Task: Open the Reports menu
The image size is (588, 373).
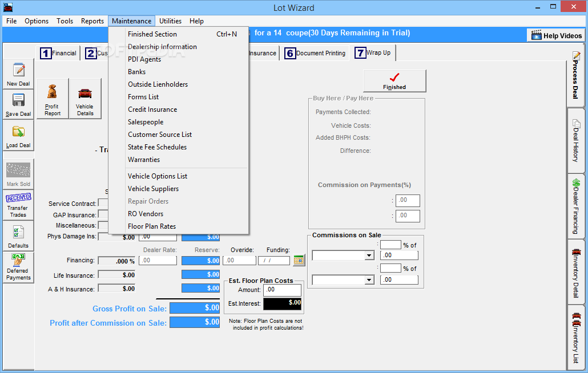Action: pyautogui.click(x=92, y=21)
